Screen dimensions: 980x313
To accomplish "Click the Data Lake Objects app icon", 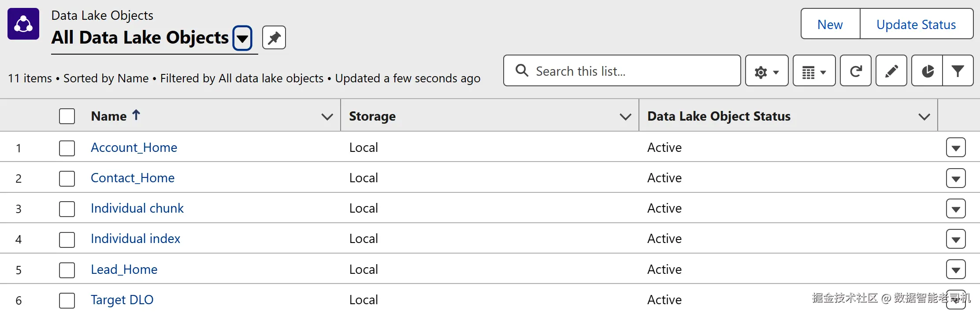I will [23, 24].
